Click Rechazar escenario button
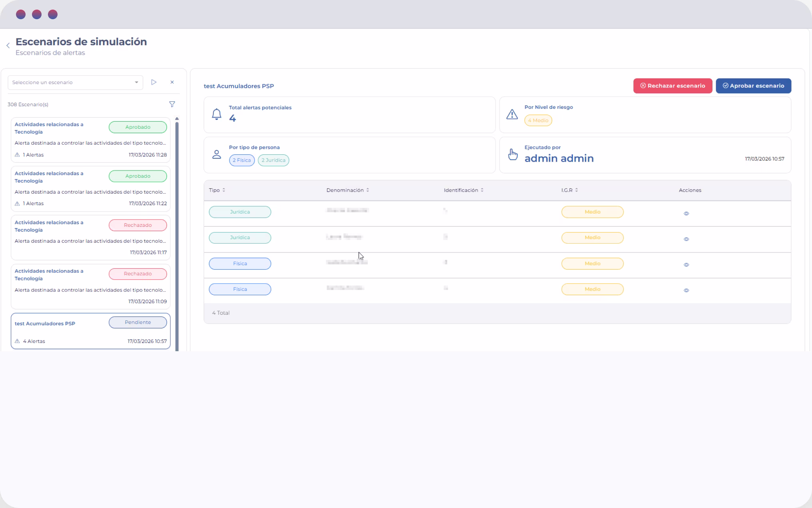Image resolution: width=812 pixels, height=508 pixels. click(x=673, y=86)
